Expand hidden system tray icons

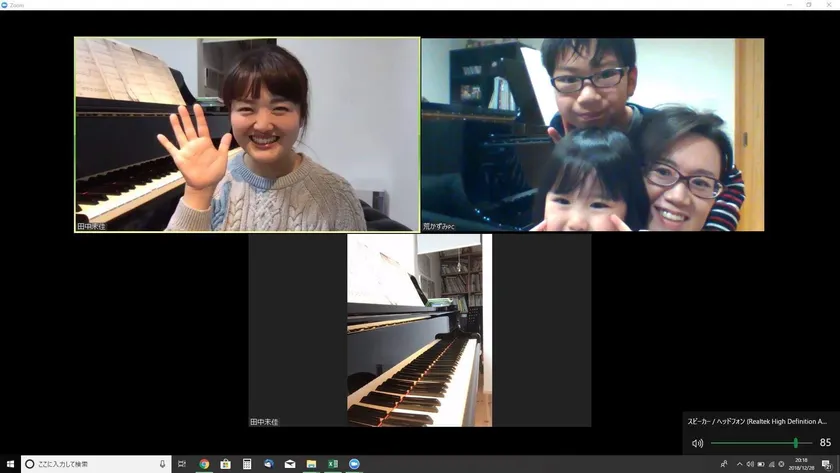pos(740,464)
